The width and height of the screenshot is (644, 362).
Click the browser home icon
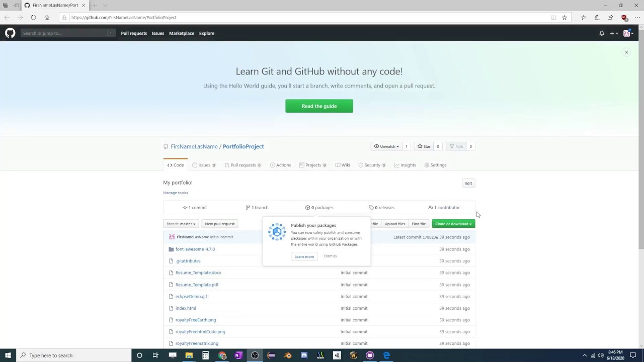(x=47, y=18)
